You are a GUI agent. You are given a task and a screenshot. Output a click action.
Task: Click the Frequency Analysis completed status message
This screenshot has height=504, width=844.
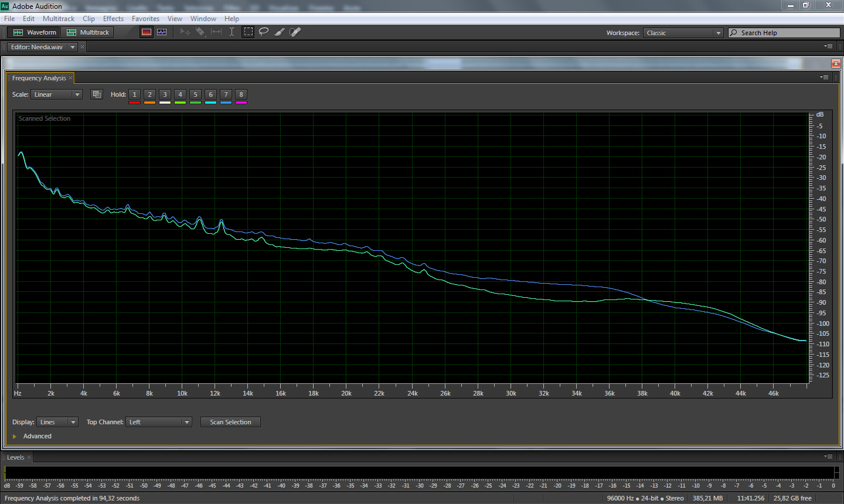(x=72, y=498)
